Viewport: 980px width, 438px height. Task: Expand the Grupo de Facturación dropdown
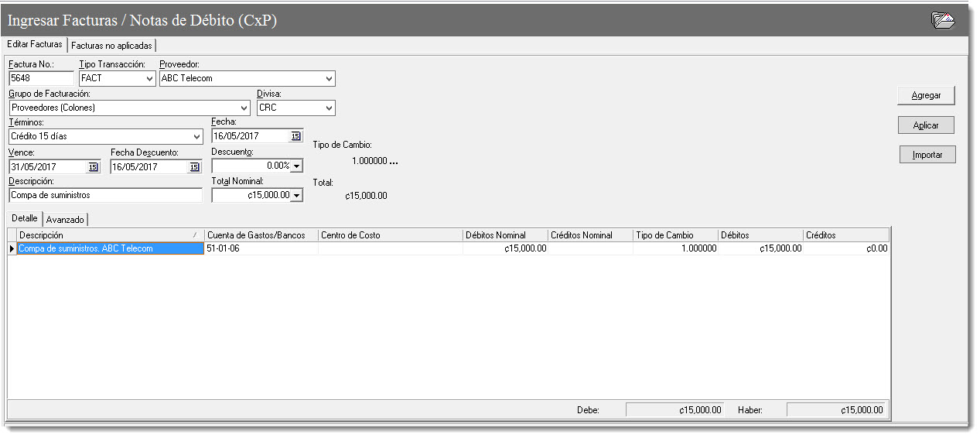pyautogui.click(x=244, y=108)
